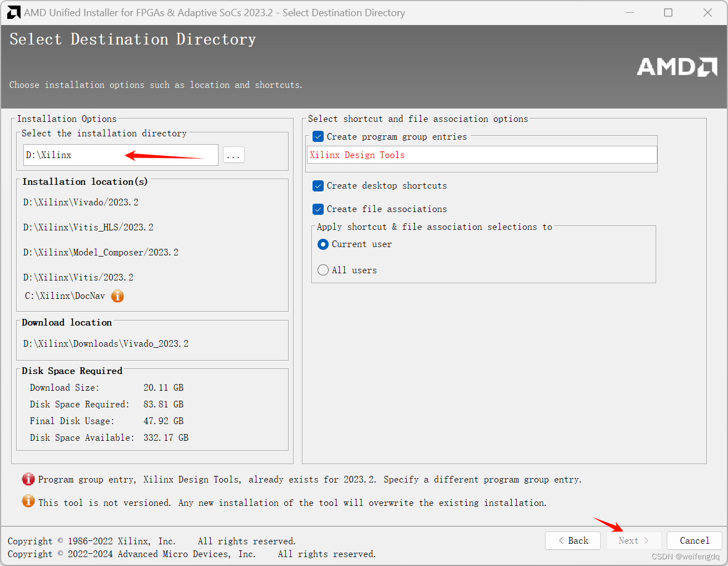
Task: Cancel the installation
Action: point(695,540)
